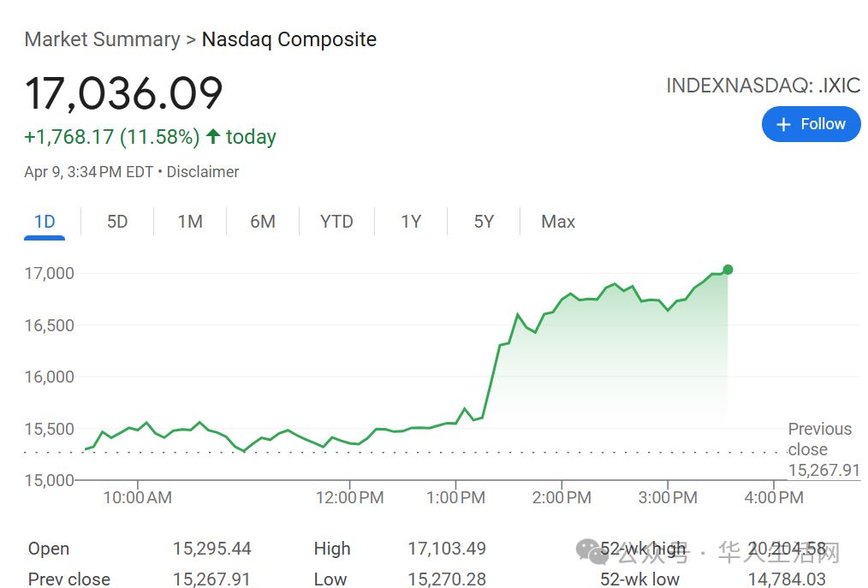Viewport: 868px width, 588px height.
Task: Click the Previous close 15,267.91 label
Action: click(823, 449)
